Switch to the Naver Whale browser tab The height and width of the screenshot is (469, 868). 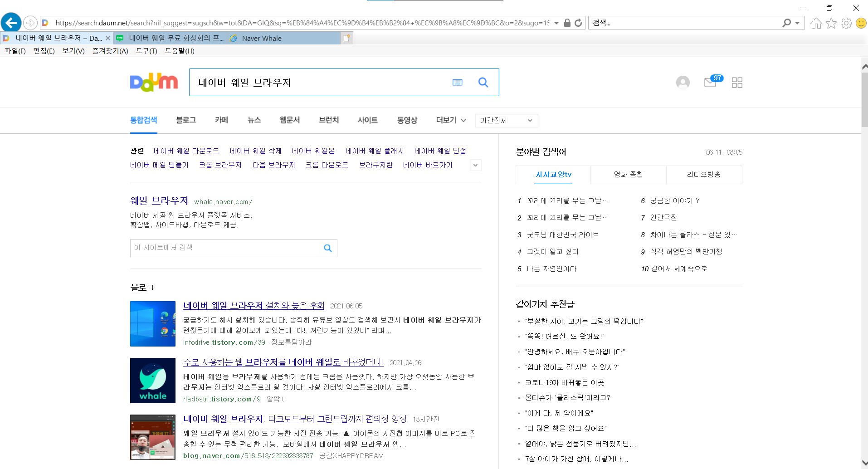pyautogui.click(x=283, y=38)
